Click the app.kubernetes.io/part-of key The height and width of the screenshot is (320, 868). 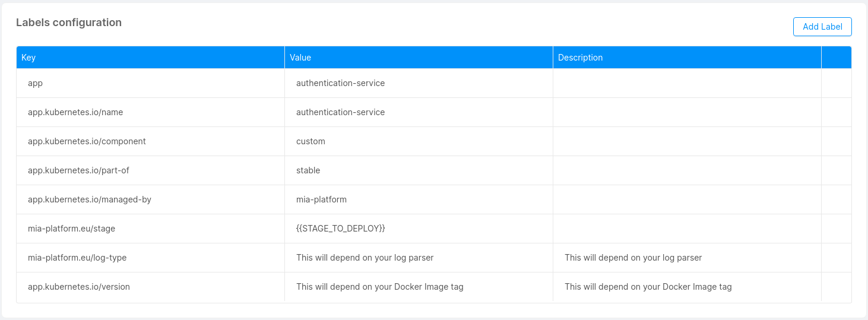point(78,170)
